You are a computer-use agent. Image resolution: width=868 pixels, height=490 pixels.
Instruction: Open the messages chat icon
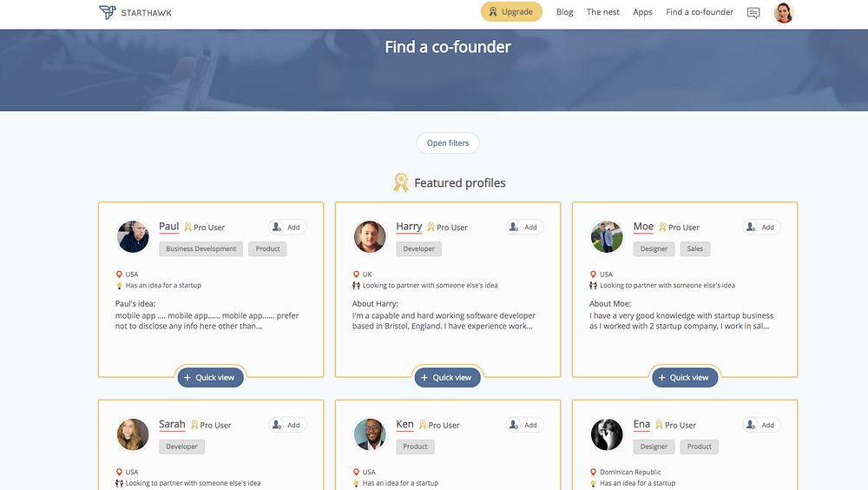(x=753, y=13)
